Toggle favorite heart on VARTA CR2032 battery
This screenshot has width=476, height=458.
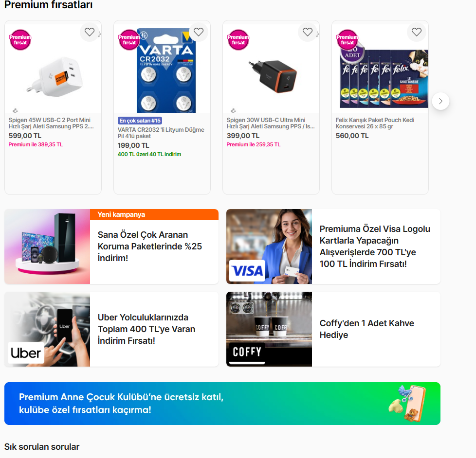point(199,32)
